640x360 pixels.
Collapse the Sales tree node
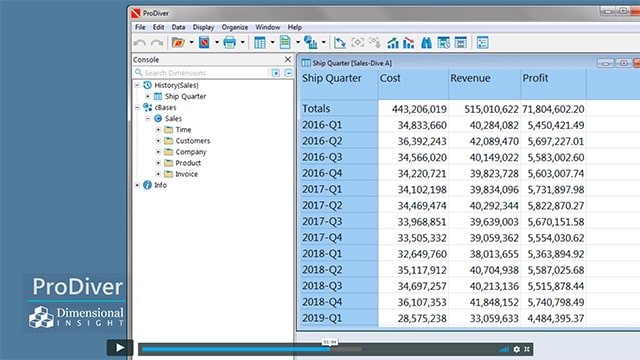pyautogui.click(x=148, y=118)
